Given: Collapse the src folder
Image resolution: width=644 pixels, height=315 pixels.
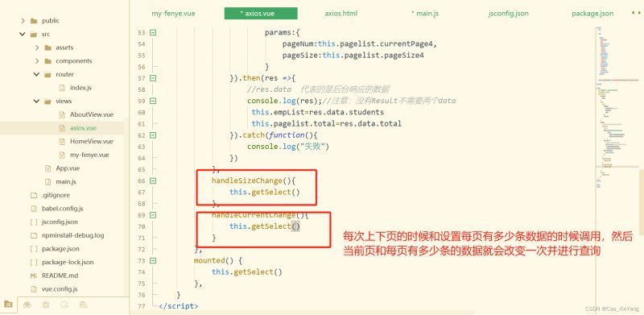Looking at the screenshot, I should coord(23,34).
